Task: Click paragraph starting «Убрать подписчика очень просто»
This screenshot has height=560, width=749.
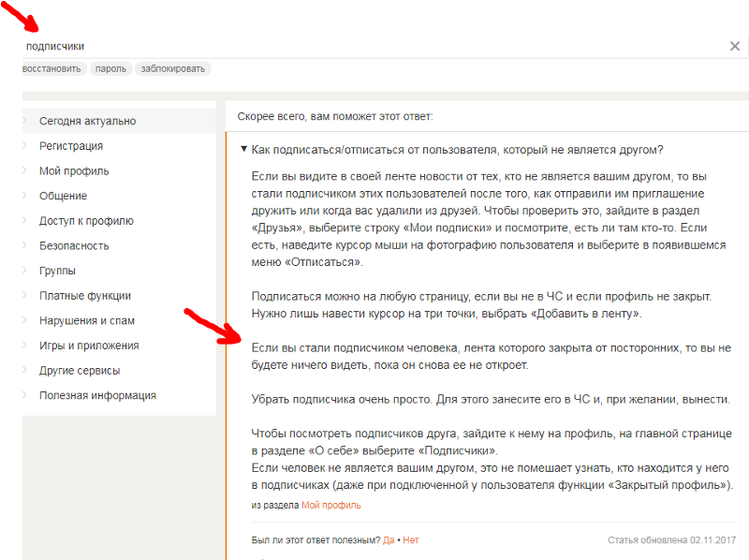Action: (x=491, y=400)
